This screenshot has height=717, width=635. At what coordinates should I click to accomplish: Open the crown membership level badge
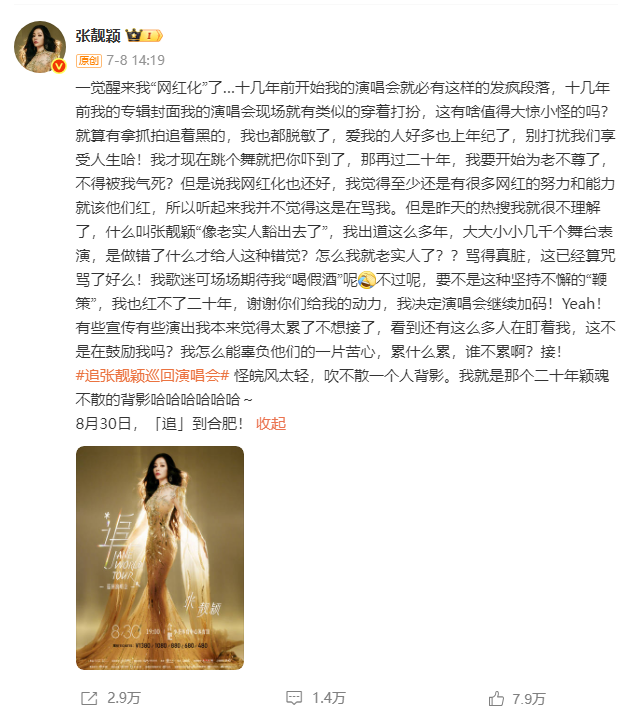coord(144,35)
